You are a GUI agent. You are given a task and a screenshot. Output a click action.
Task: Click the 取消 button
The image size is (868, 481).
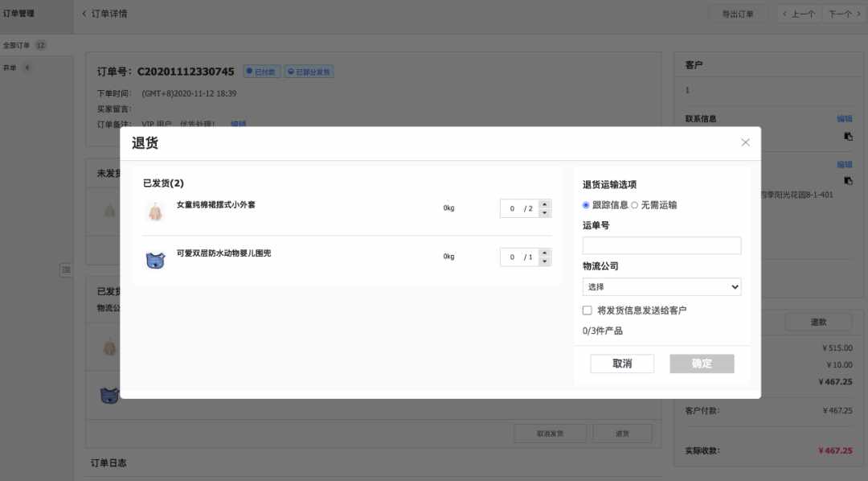pyautogui.click(x=622, y=364)
